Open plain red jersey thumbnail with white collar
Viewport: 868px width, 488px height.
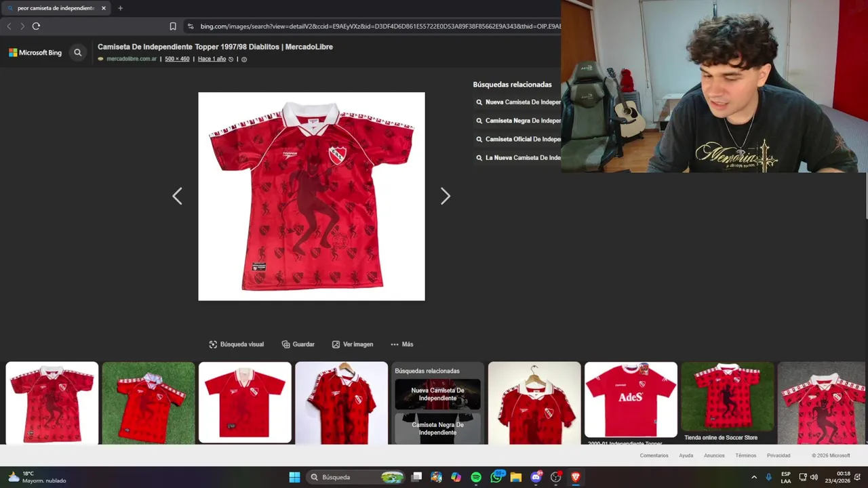245,403
